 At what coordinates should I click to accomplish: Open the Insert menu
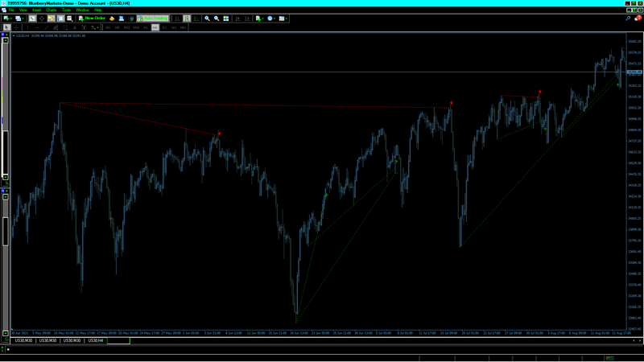pos(36,10)
